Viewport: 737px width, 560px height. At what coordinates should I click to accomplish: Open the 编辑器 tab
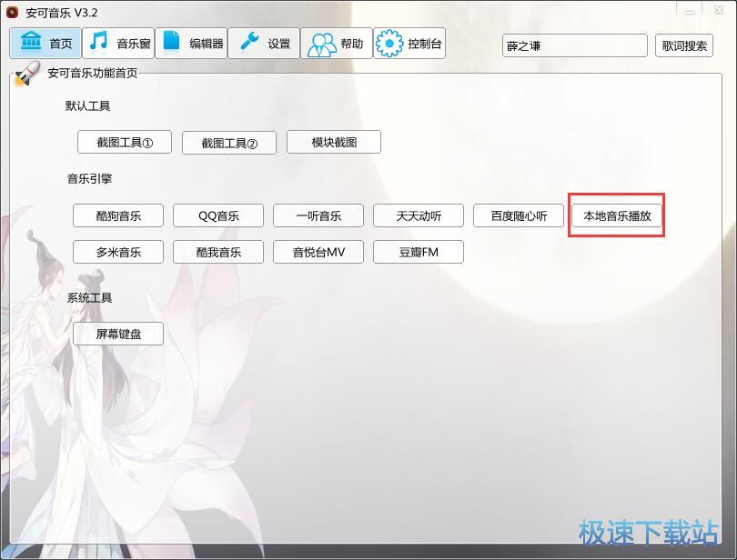[191, 44]
